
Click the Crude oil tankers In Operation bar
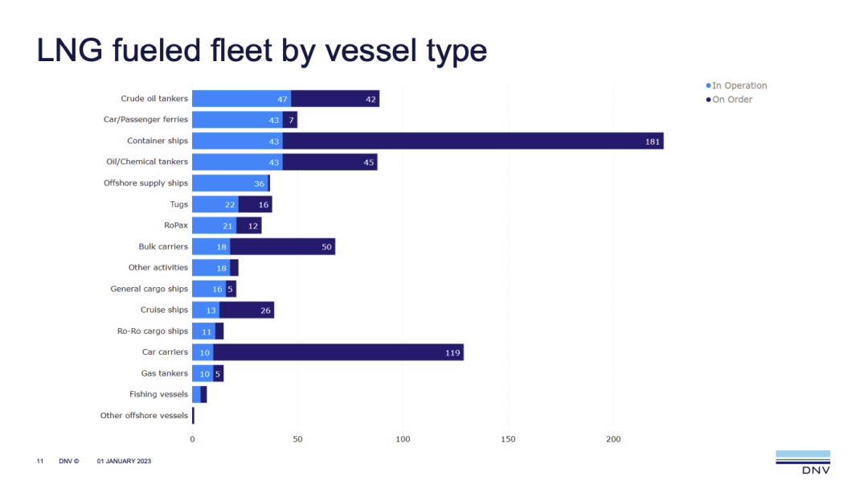(x=241, y=99)
